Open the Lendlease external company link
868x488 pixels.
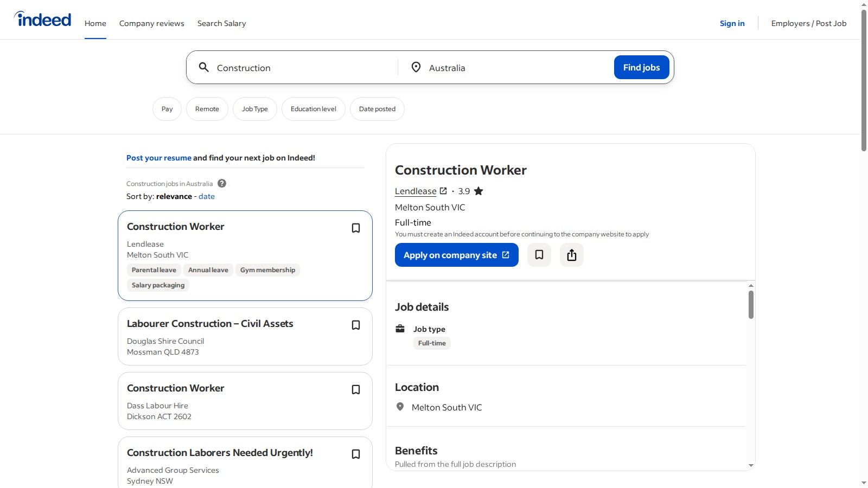click(x=443, y=191)
